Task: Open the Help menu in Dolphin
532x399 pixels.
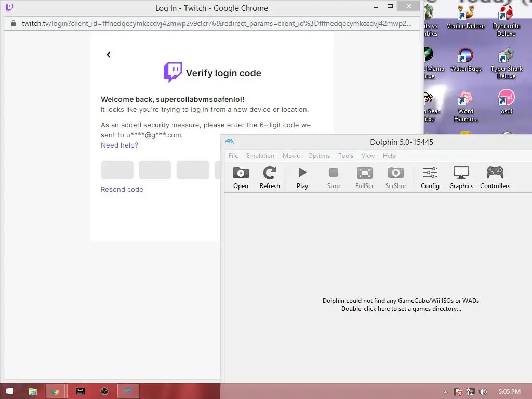Action: (389, 156)
